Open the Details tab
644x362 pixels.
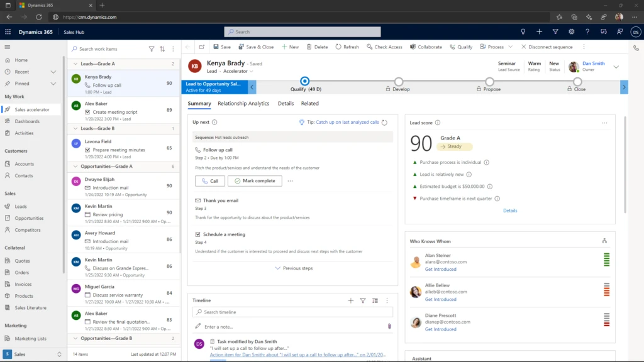[286, 103]
